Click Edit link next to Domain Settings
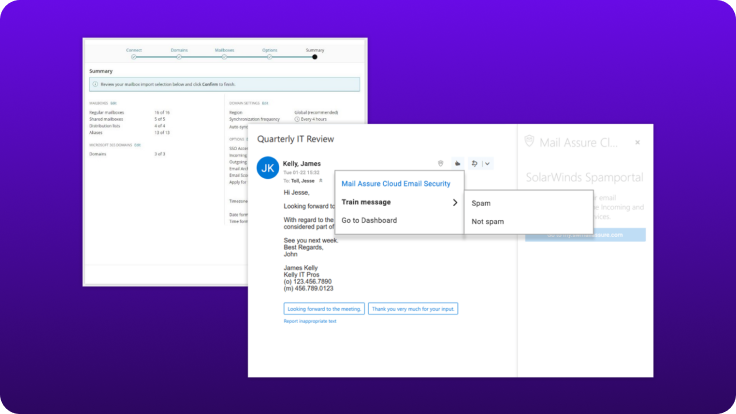Screen dimensions: 736x414 point(265,103)
